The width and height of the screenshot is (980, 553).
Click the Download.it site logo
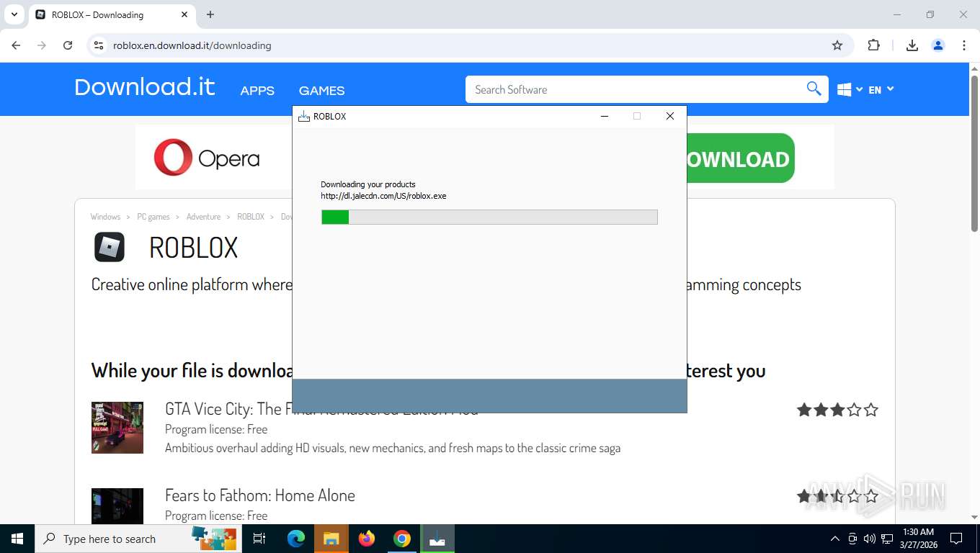(x=145, y=87)
